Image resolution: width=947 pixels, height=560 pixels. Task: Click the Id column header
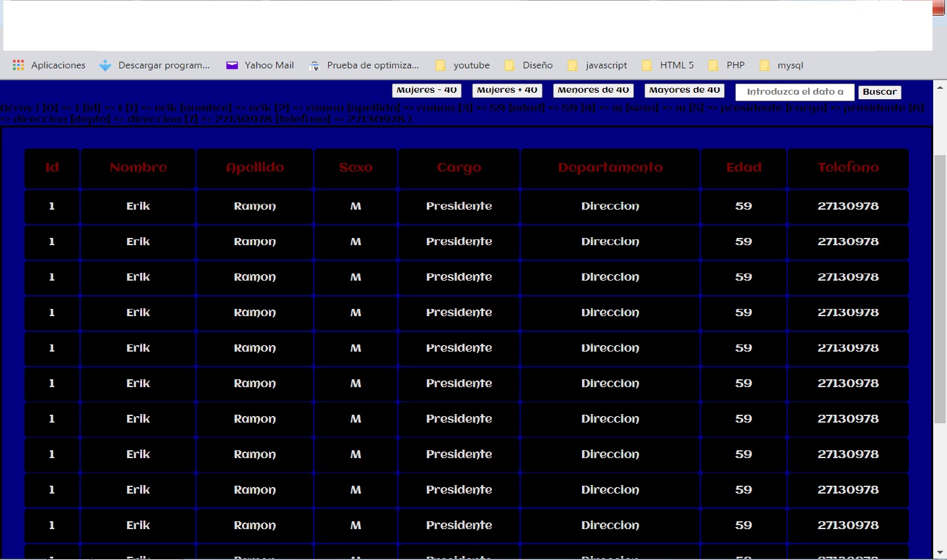coord(52,168)
